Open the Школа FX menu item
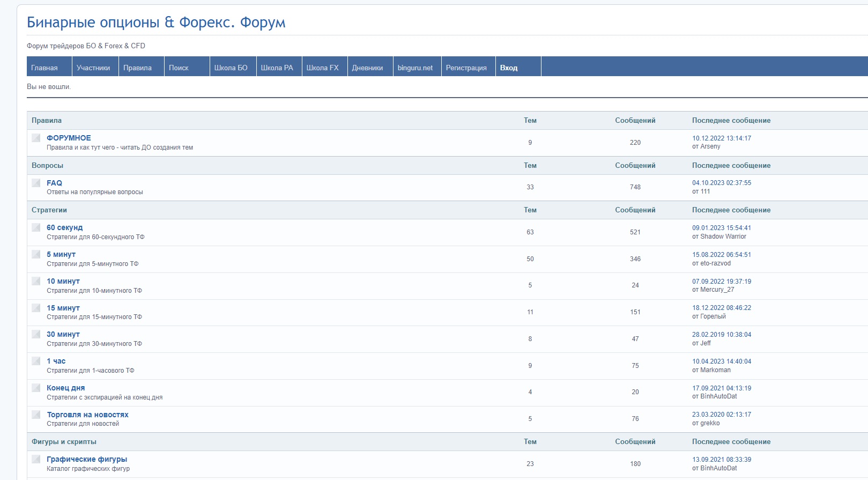 [324, 67]
